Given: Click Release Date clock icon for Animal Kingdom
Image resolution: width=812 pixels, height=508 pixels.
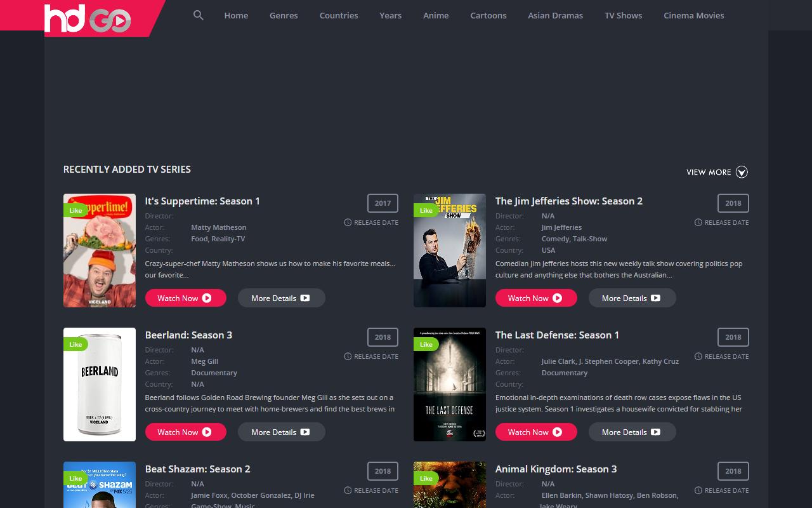Looking at the screenshot, I should tap(698, 490).
